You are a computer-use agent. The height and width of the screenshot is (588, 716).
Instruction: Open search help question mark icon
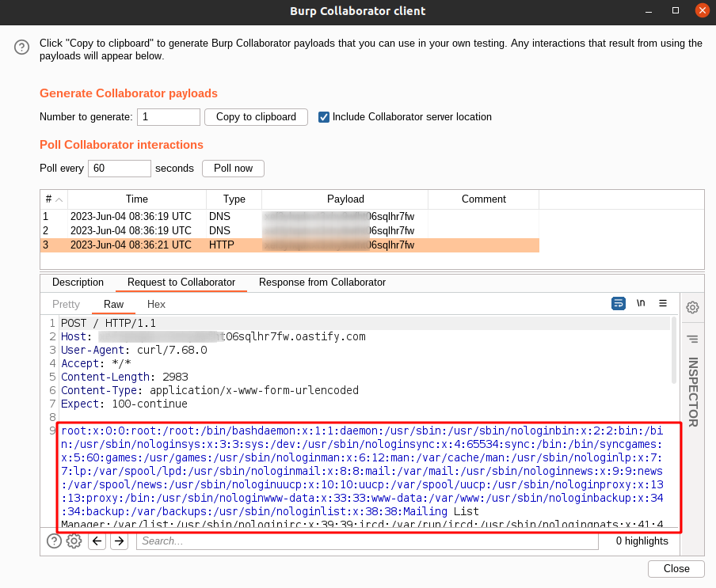(x=54, y=541)
